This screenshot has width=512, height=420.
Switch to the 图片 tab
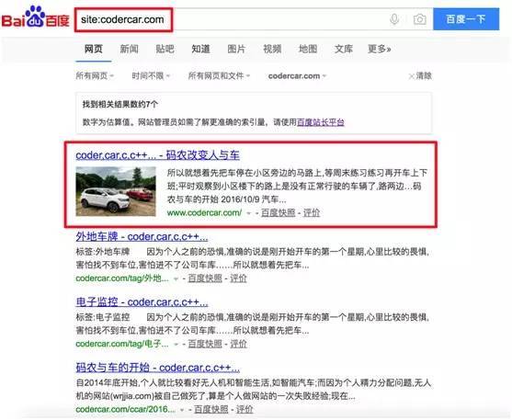click(x=236, y=49)
